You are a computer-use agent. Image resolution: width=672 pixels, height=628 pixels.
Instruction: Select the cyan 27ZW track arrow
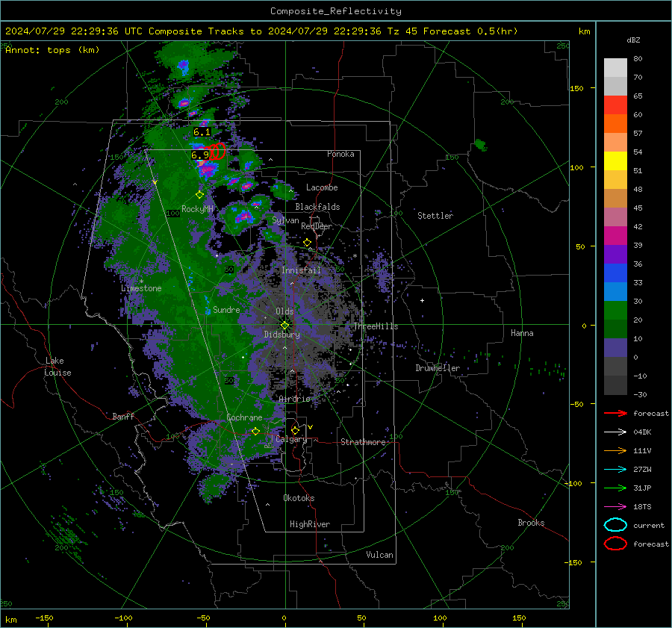coord(615,470)
